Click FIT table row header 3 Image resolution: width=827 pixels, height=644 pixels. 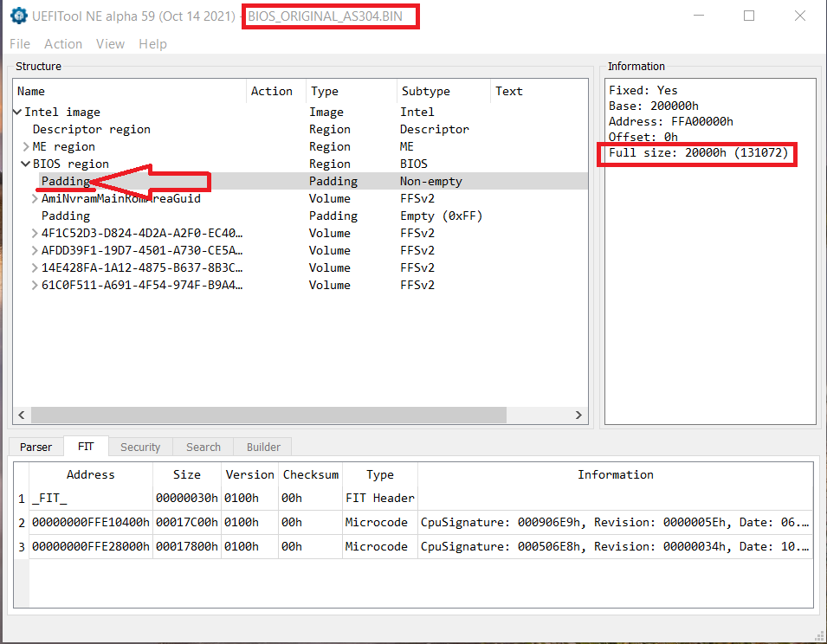pyautogui.click(x=21, y=546)
